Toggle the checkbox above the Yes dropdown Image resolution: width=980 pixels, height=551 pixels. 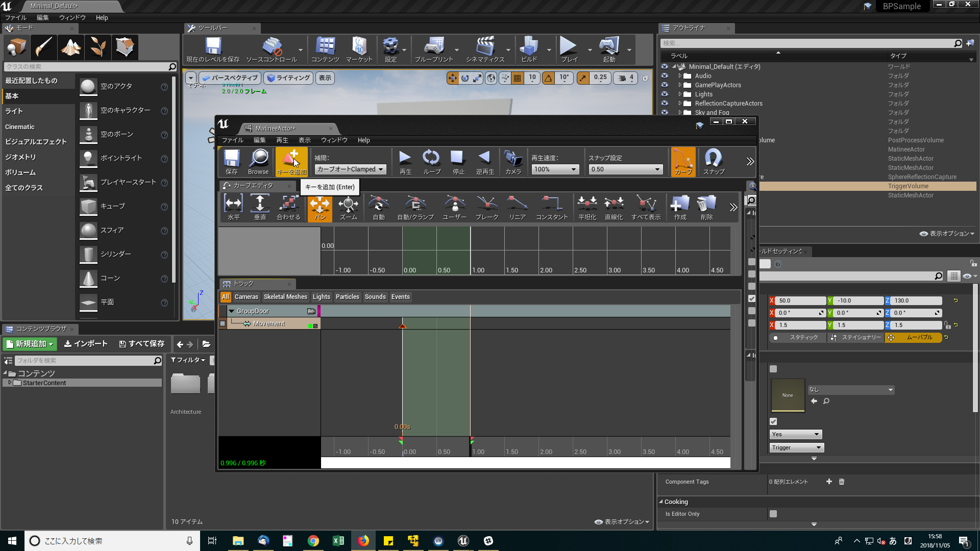[773, 421]
